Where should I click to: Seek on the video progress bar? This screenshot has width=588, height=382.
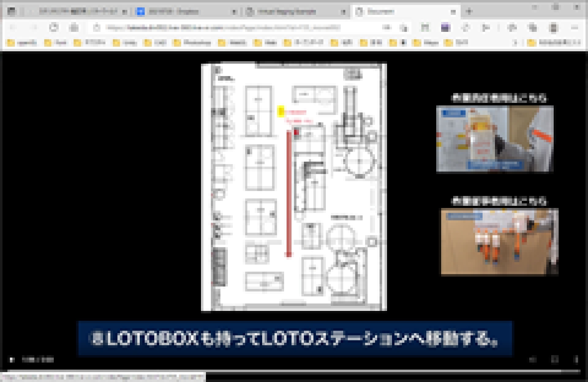(294, 371)
